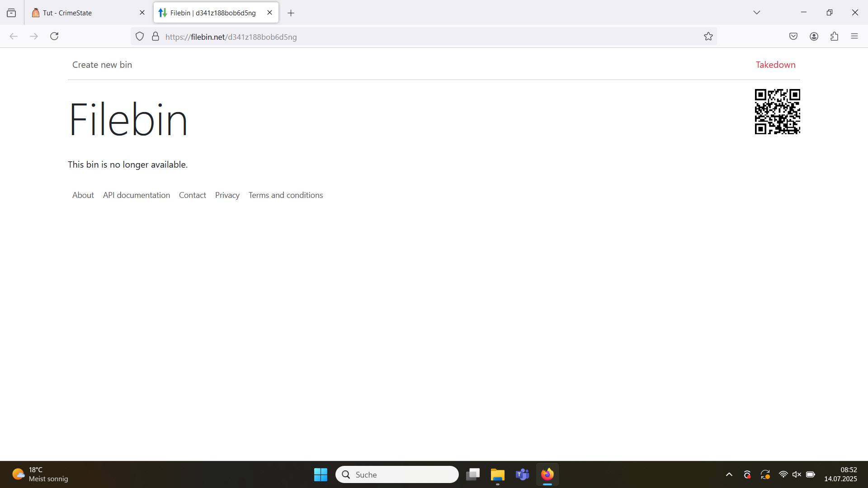
Task: Expand the list all tabs dropdown
Action: point(757,13)
